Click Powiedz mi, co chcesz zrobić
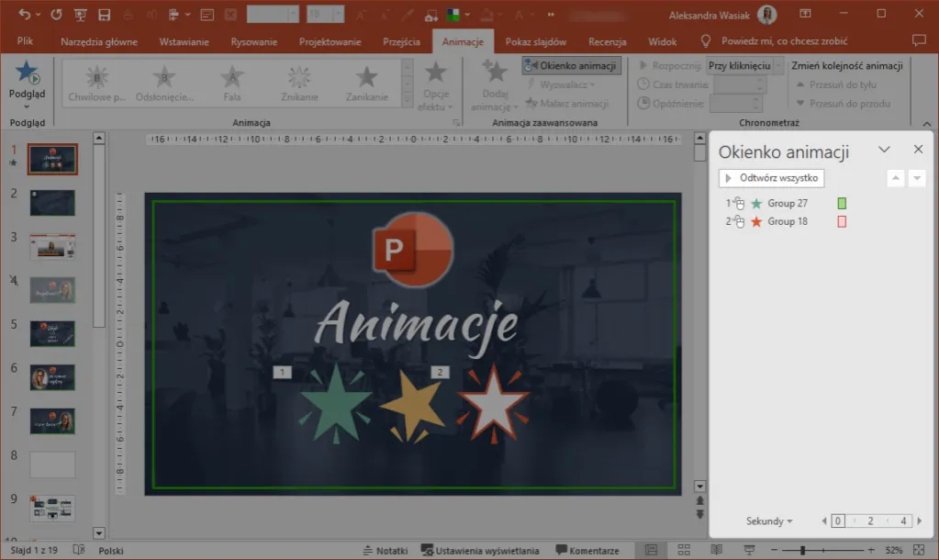Image resolution: width=939 pixels, height=560 pixels. pos(784,40)
